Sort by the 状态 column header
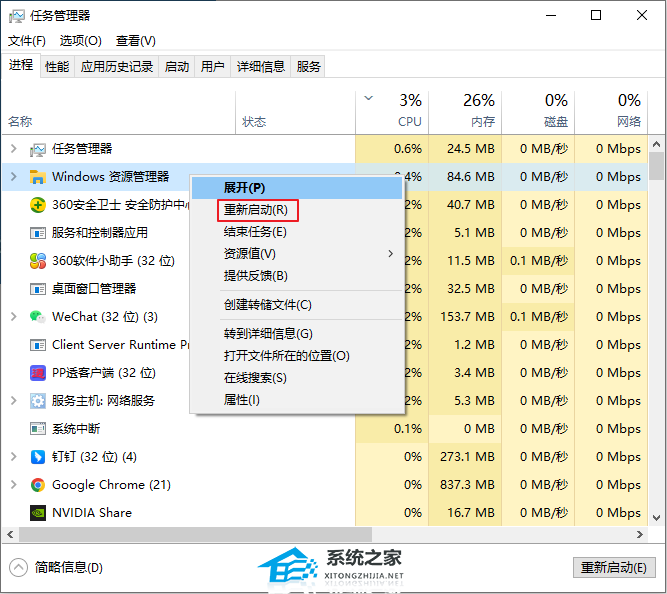Image resolution: width=667 pixels, height=594 pixels. pyautogui.click(x=295, y=113)
